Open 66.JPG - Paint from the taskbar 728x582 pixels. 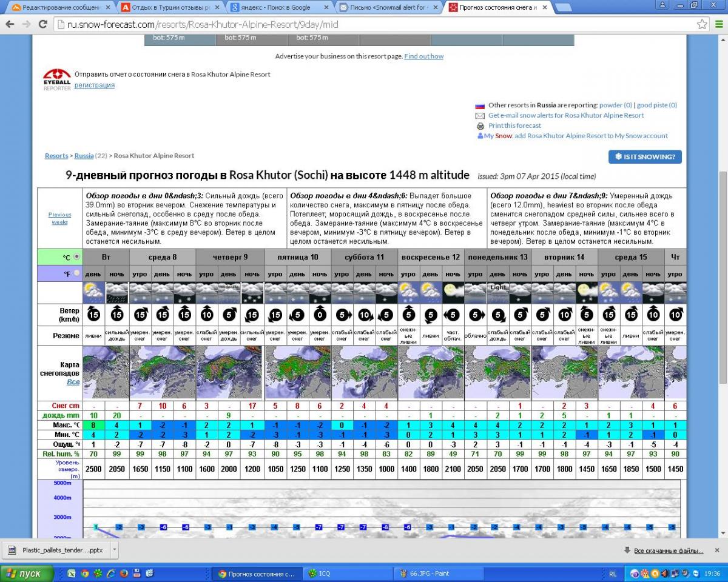438,574
